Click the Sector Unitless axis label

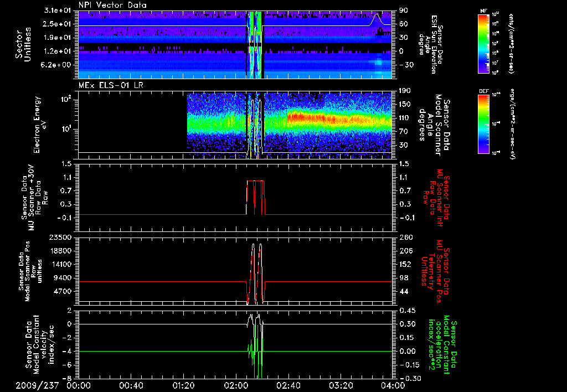23,44
